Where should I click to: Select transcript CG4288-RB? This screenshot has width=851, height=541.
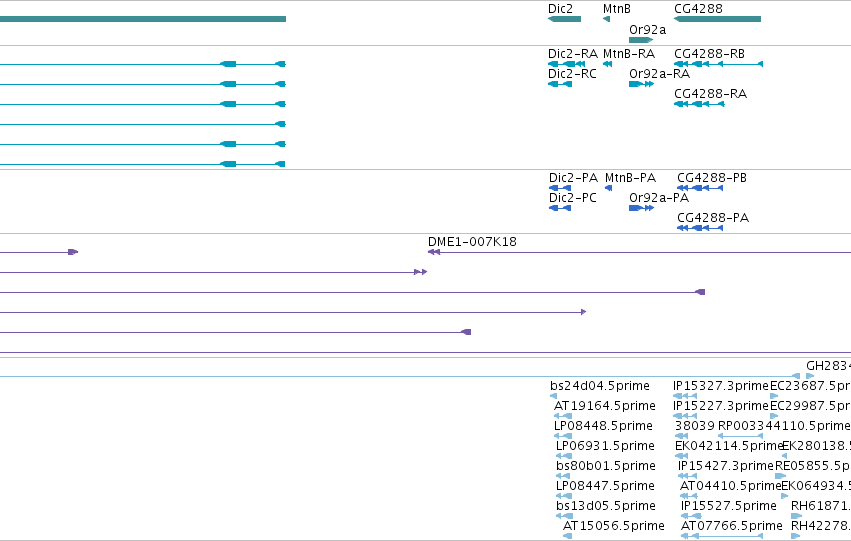pyautogui.click(x=709, y=54)
